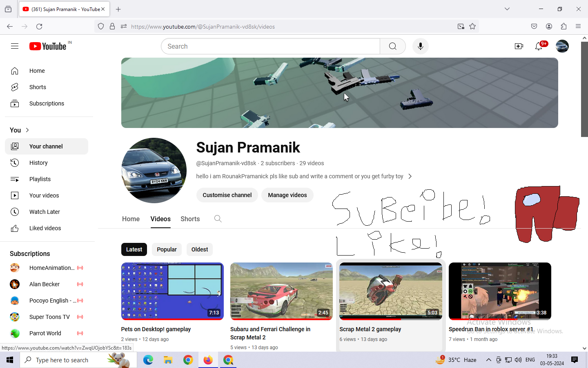Open Firefox list all tabs dropdown
The image size is (588, 368).
pyautogui.click(x=507, y=9)
